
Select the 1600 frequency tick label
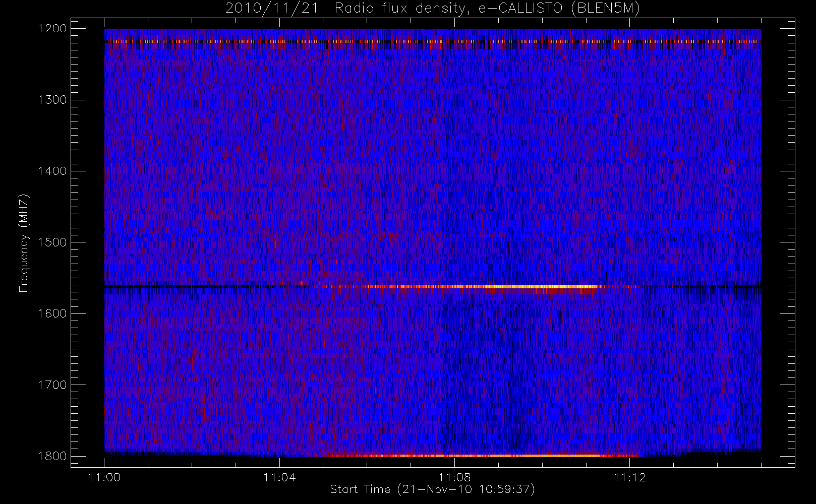coord(52,313)
